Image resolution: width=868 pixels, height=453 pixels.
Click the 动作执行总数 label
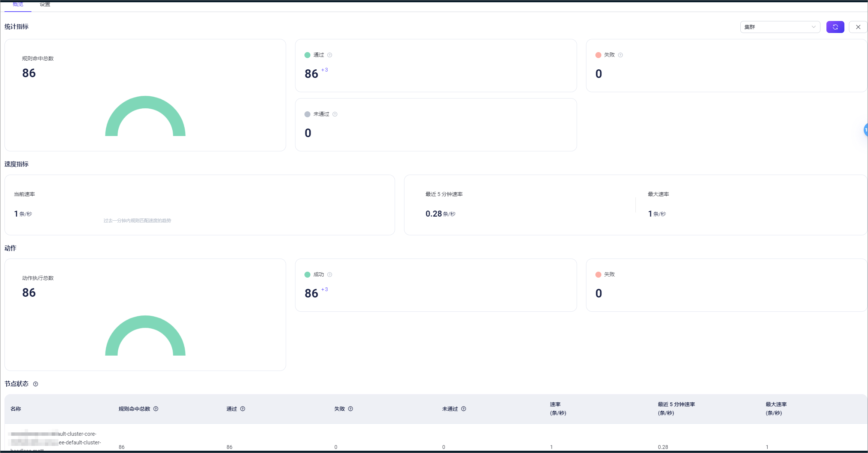pos(38,278)
